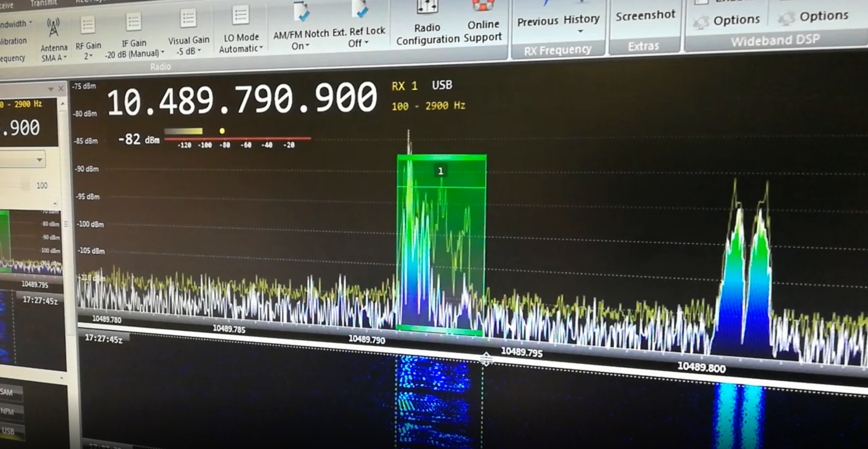Click the 10489.785 frequency scale label
Viewport: 868px width, 449px height.
coord(229,329)
